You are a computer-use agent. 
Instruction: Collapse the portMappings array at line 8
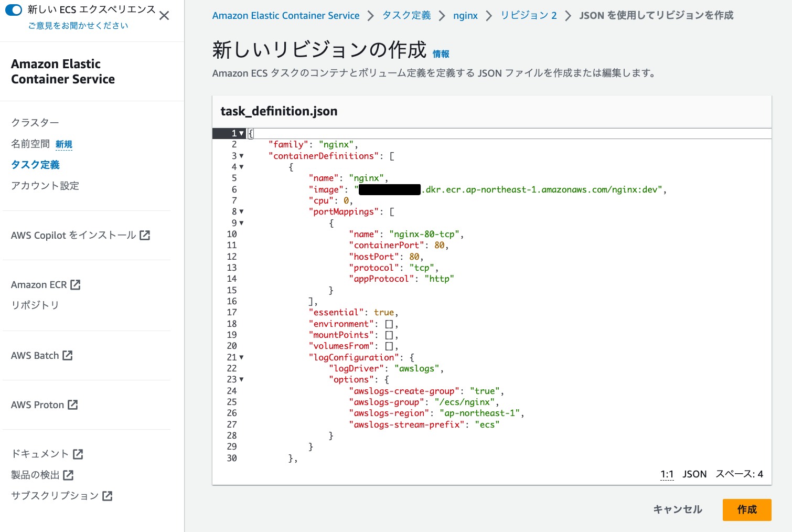pyautogui.click(x=241, y=211)
